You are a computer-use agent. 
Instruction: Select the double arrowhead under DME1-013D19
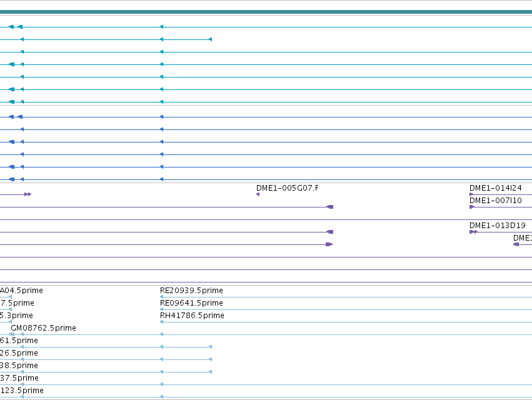point(473,232)
